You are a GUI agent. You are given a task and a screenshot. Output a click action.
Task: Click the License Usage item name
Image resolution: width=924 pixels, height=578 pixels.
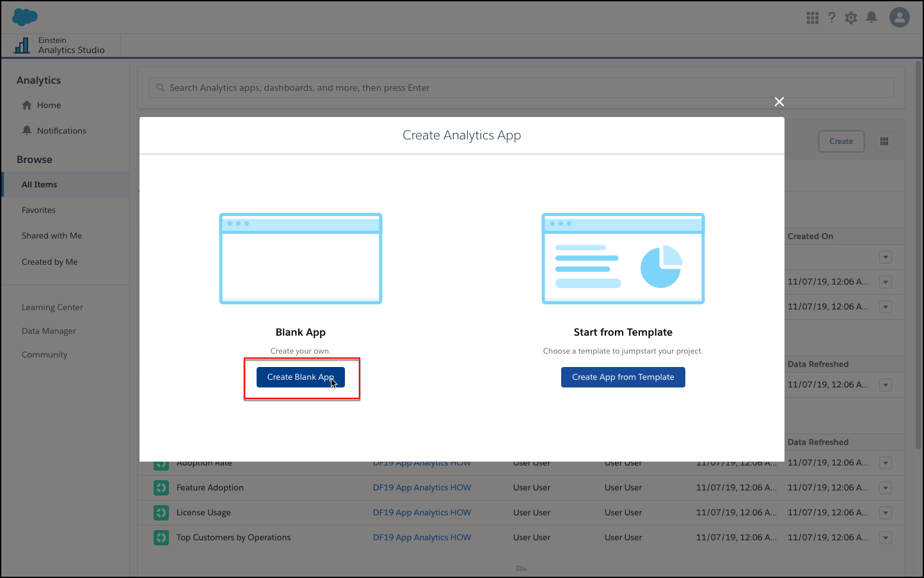click(203, 512)
